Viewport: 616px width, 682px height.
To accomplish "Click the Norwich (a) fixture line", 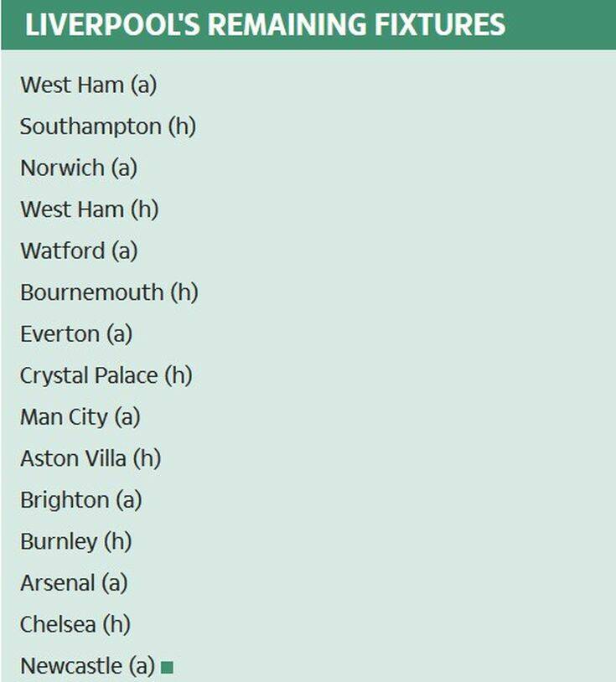I will pos(78,168).
